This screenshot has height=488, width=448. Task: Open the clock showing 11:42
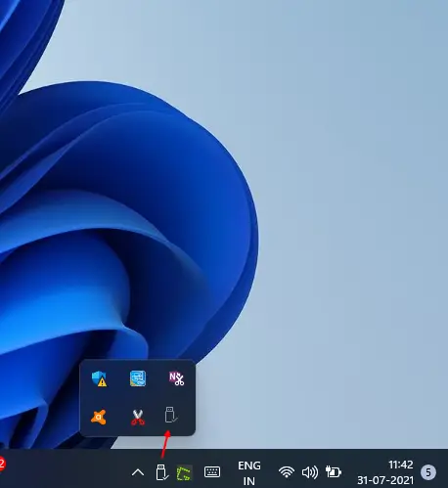(x=401, y=465)
